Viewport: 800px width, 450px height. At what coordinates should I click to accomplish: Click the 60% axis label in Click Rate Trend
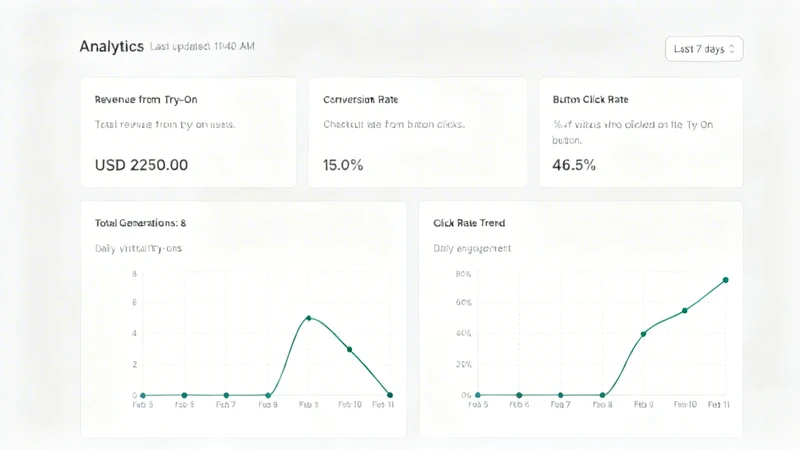pos(463,303)
